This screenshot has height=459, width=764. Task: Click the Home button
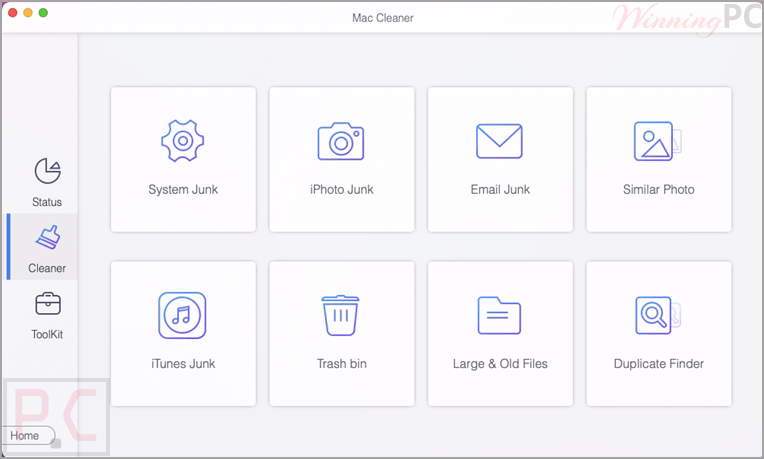click(28, 436)
